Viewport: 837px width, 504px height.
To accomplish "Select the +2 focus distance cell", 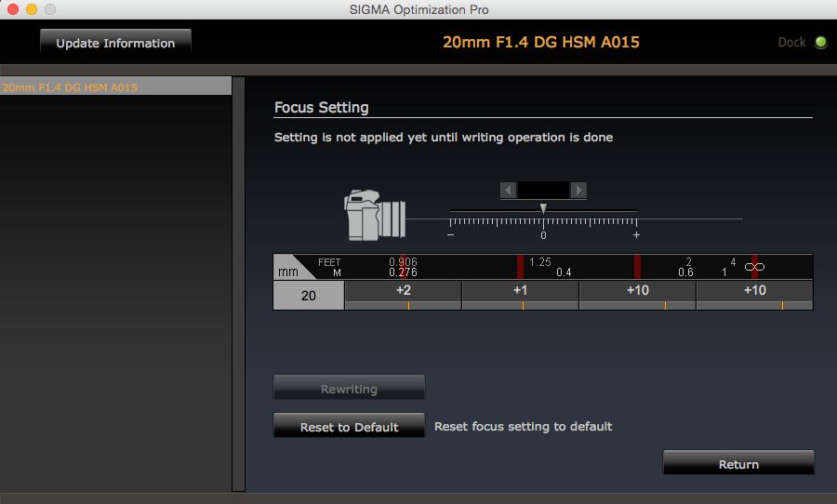I will [404, 296].
